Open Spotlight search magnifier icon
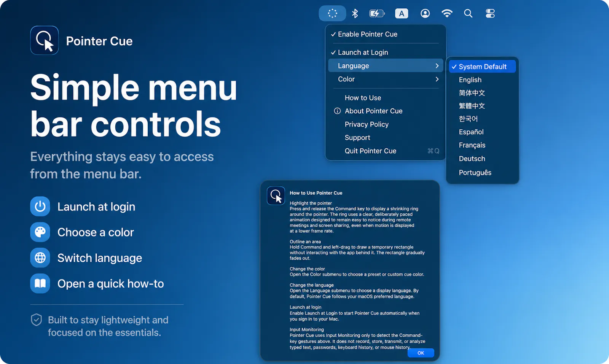 (468, 13)
